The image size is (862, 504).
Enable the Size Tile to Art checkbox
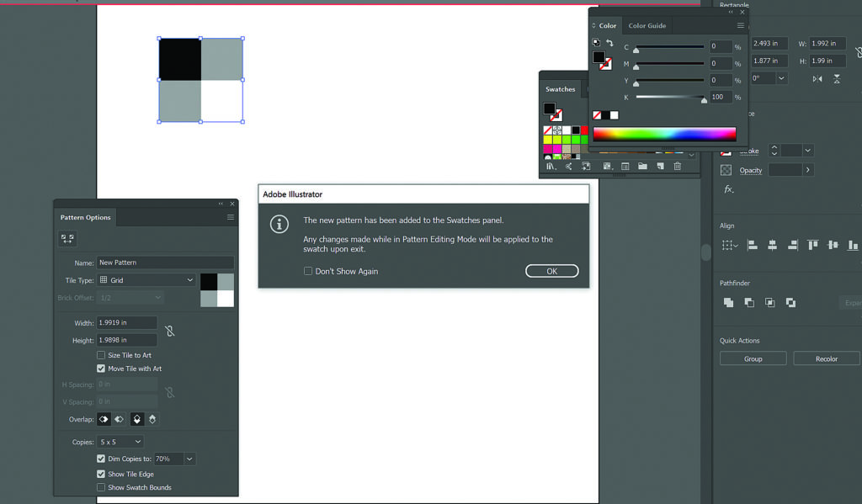tap(101, 355)
